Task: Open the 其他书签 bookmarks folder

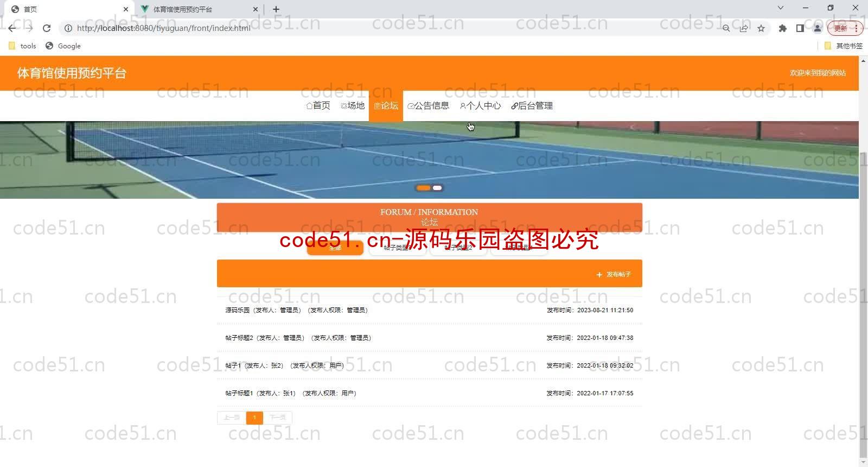Action: click(844, 46)
